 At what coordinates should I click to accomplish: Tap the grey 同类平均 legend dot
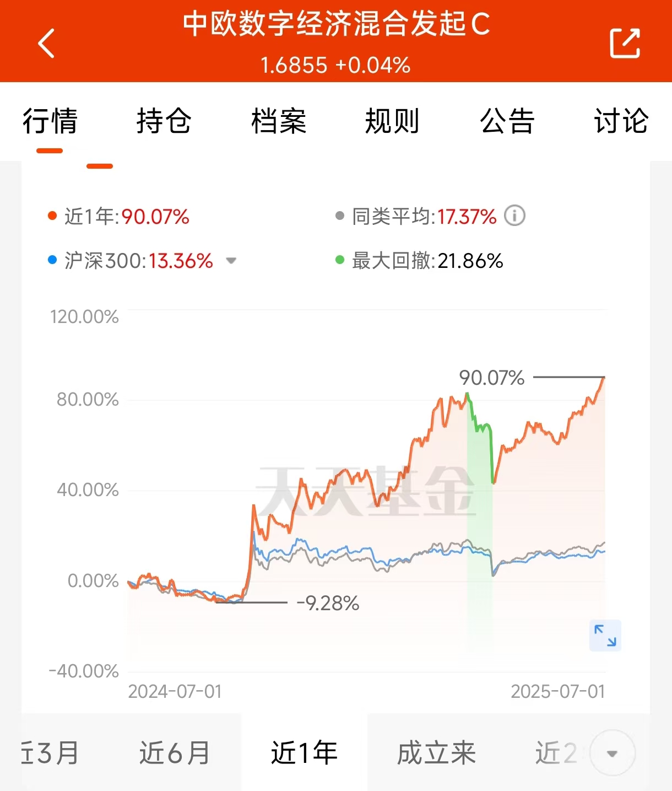click(x=340, y=216)
